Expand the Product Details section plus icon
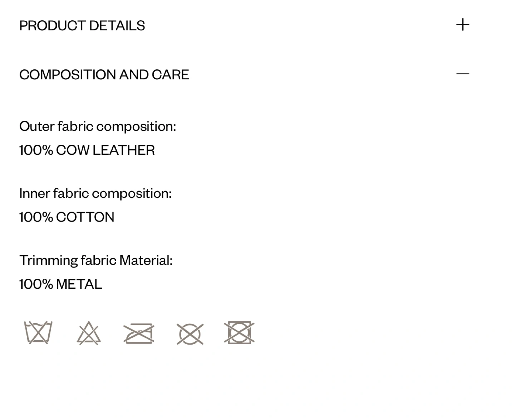This screenshot has width=515, height=420. pyautogui.click(x=462, y=25)
